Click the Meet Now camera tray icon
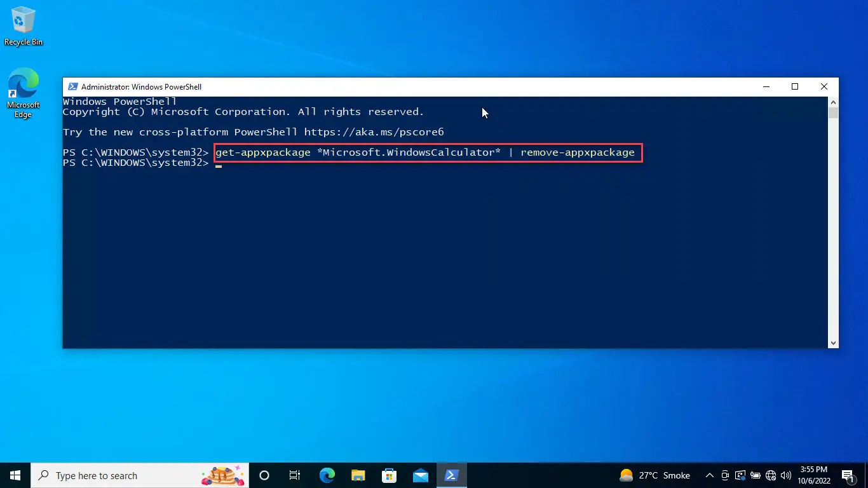 coord(725,475)
